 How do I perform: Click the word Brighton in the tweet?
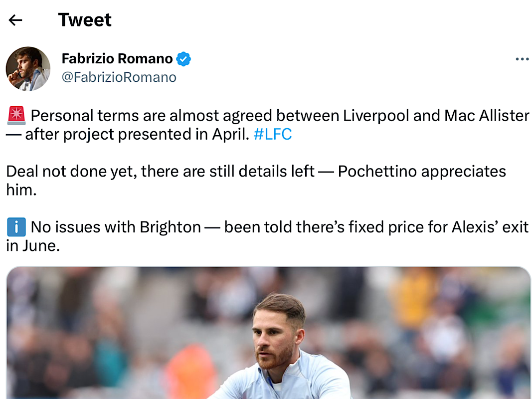point(171,227)
